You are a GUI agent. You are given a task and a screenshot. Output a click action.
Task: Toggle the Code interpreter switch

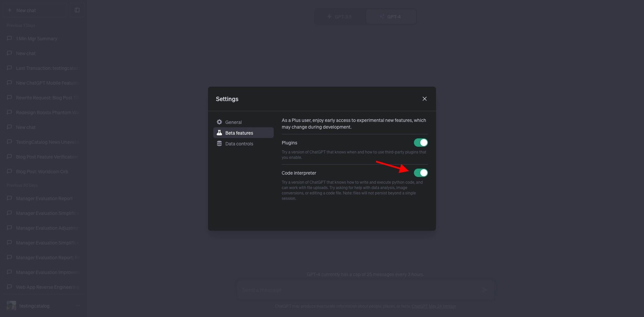coord(421,173)
